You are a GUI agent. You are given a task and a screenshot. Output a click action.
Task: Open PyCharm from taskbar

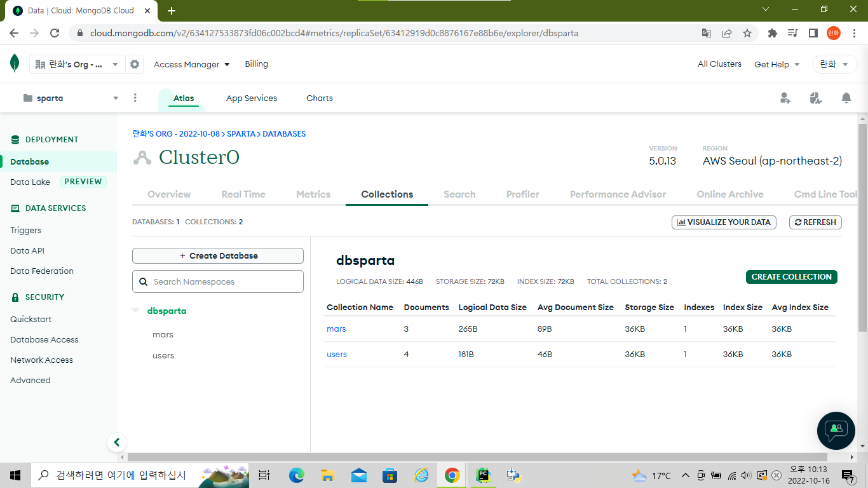coord(484,475)
